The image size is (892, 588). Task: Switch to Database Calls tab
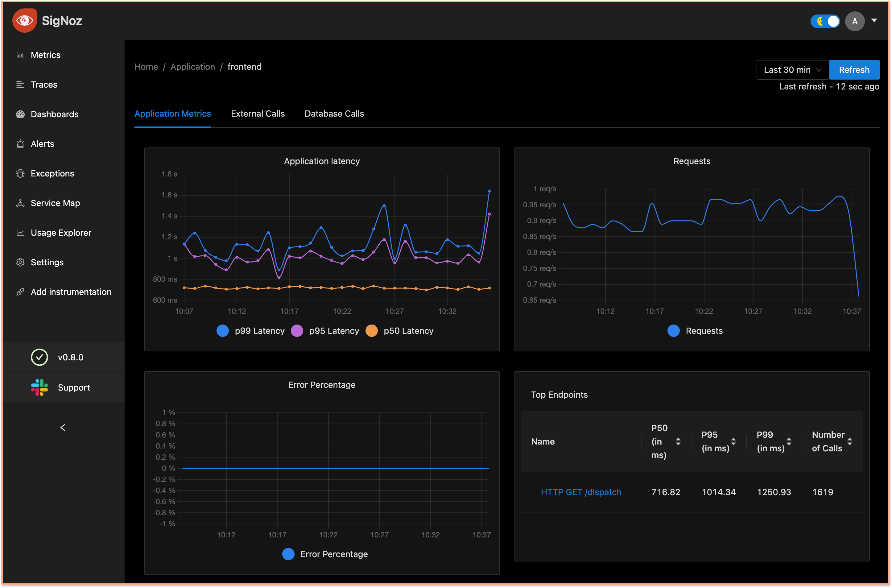point(334,114)
